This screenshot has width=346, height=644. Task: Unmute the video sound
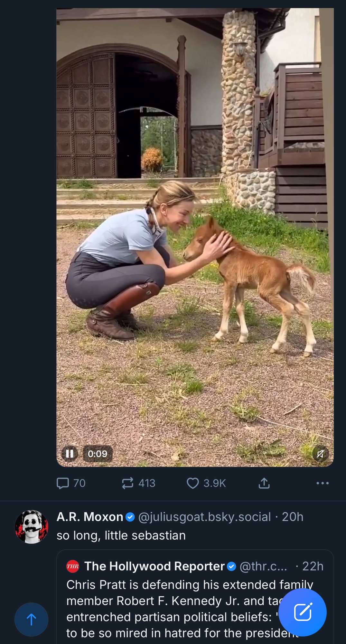pyautogui.click(x=320, y=454)
